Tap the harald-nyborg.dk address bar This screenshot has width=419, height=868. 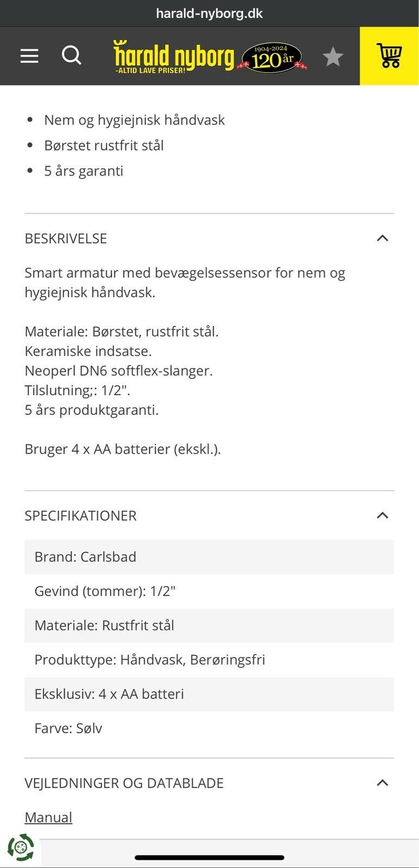(x=209, y=13)
